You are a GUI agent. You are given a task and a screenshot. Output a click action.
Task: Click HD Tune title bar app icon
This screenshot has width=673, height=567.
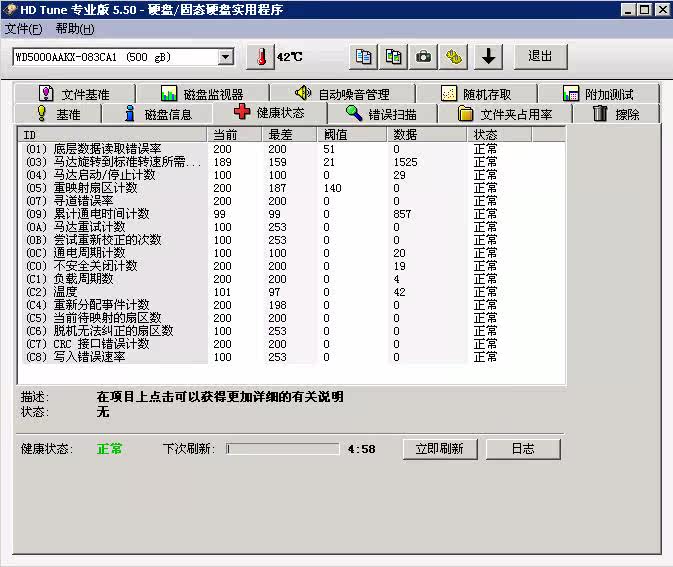pyautogui.click(x=9, y=9)
